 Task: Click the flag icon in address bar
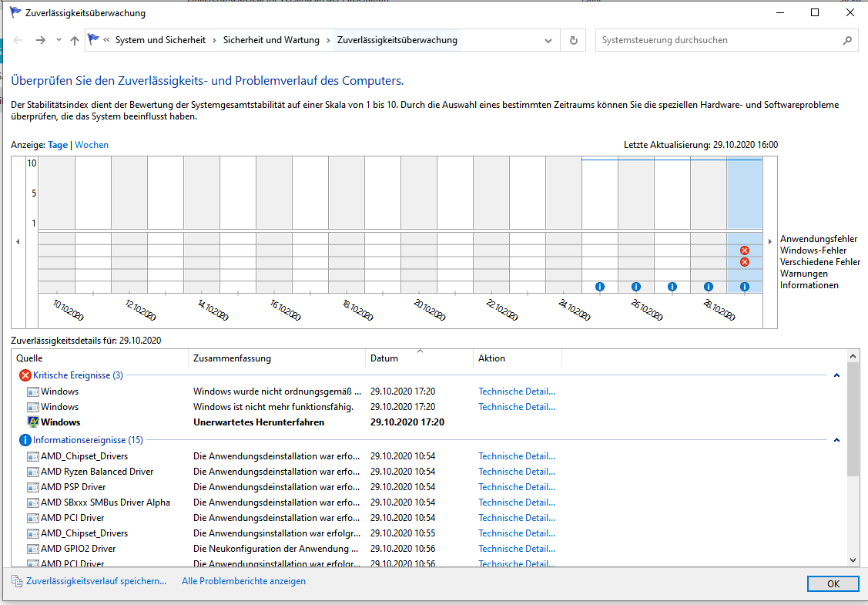click(93, 39)
